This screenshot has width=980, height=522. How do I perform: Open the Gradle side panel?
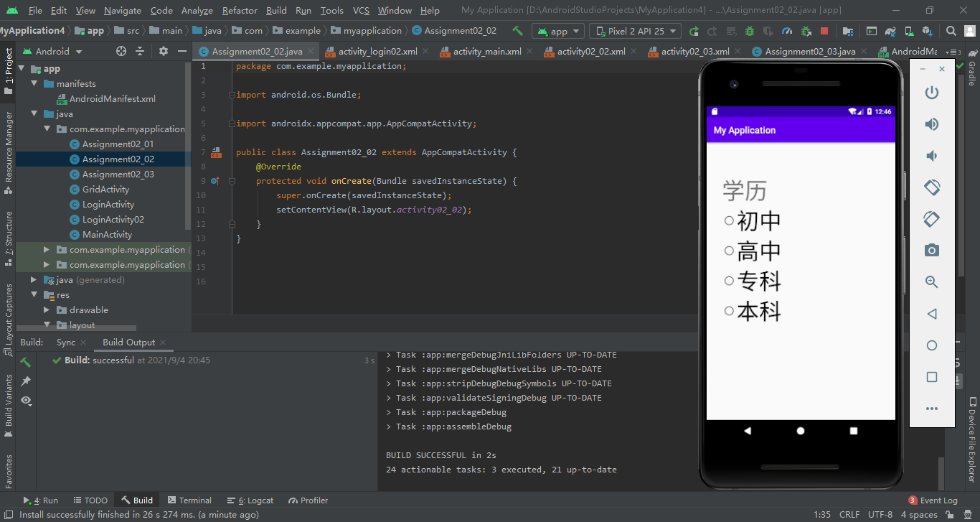click(972, 68)
